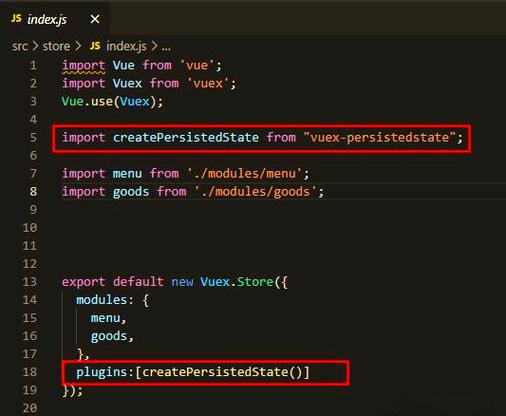
Task: Close the index.js editor tab
Action: point(95,19)
